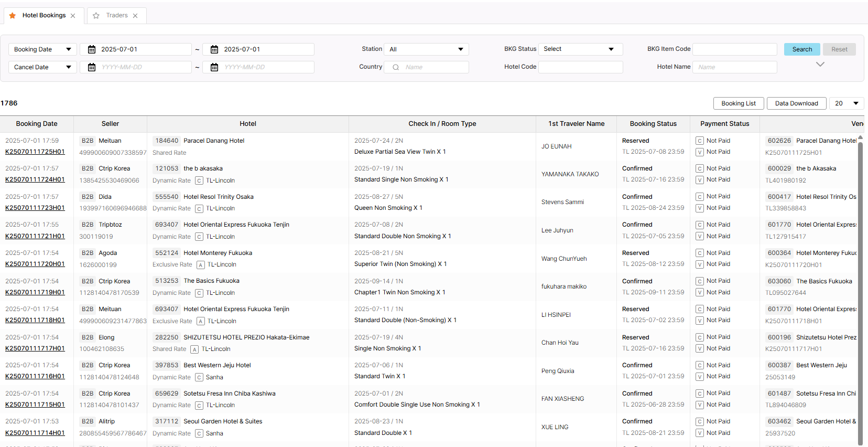The image size is (868, 447).
Task: Open the BKG Status Select dropdown
Action: coord(580,49)
